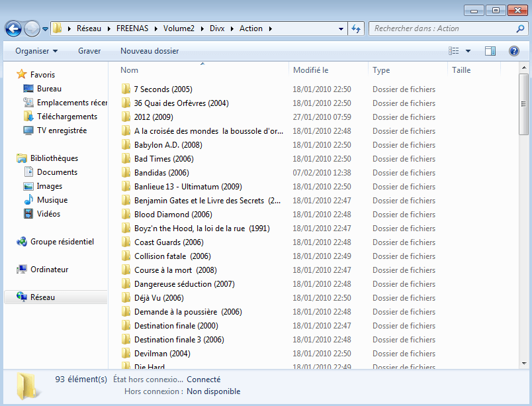Click the folder icon of Babylon A.D. (2008)
The height and width of the screenshot is (406, 532).
126,144
